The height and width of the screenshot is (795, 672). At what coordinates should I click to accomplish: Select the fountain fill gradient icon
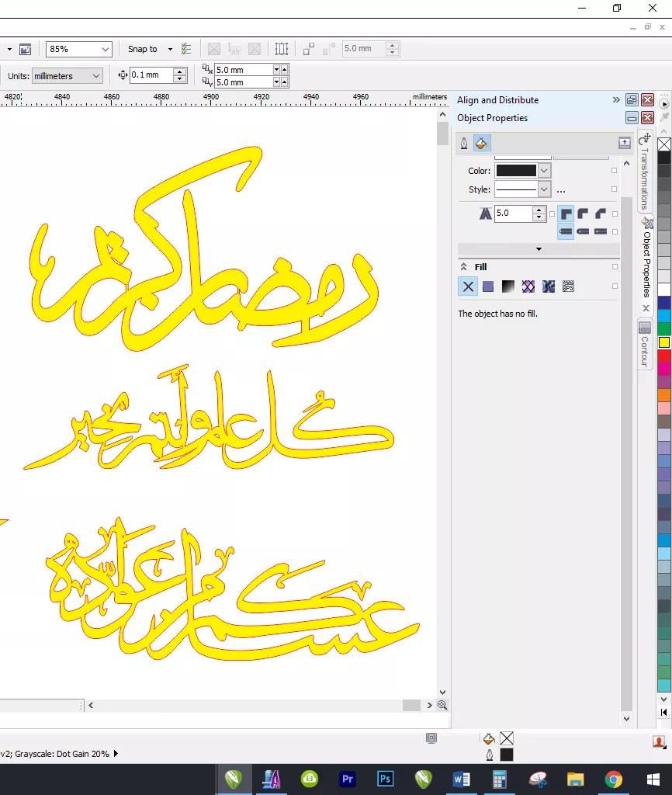point(508,286)
